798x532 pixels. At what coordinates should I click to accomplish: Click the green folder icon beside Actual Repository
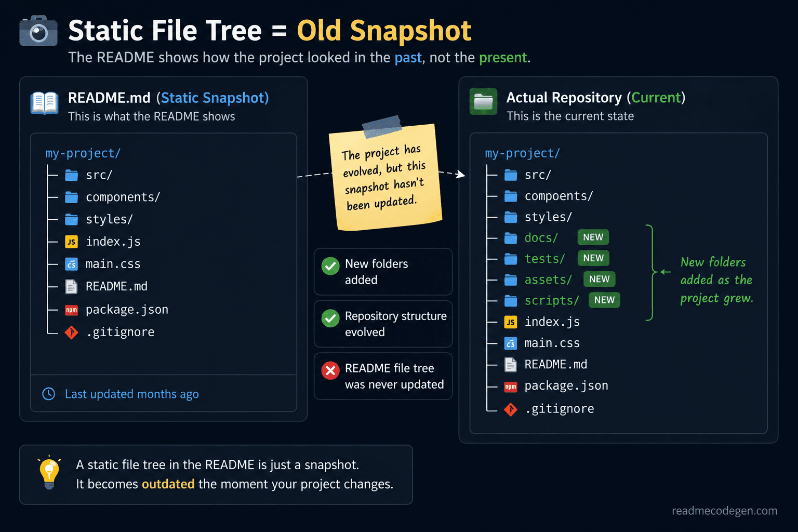pyautogui.click(x=483, y=101)
